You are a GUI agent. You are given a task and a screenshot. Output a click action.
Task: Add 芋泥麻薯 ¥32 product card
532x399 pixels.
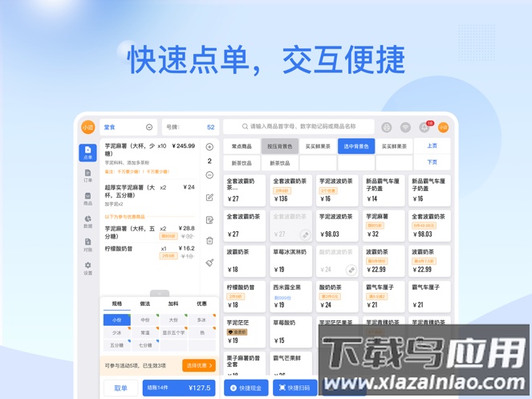[x=384, y=226]
